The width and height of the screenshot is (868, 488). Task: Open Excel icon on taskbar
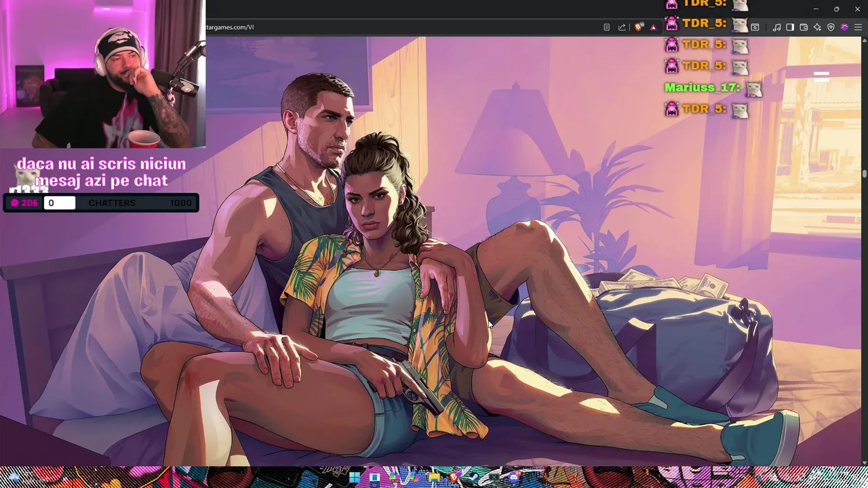494,477
